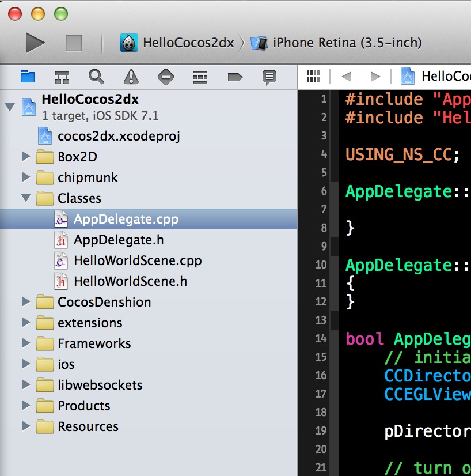Collapse the HelloCocos2dx project tree
This screenshot has height=476, width=471.
[10, 107]
